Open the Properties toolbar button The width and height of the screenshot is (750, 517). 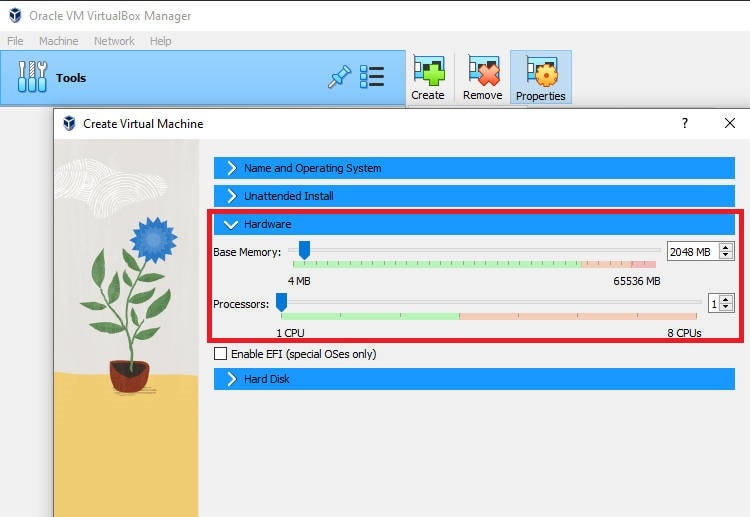point(540,77)
